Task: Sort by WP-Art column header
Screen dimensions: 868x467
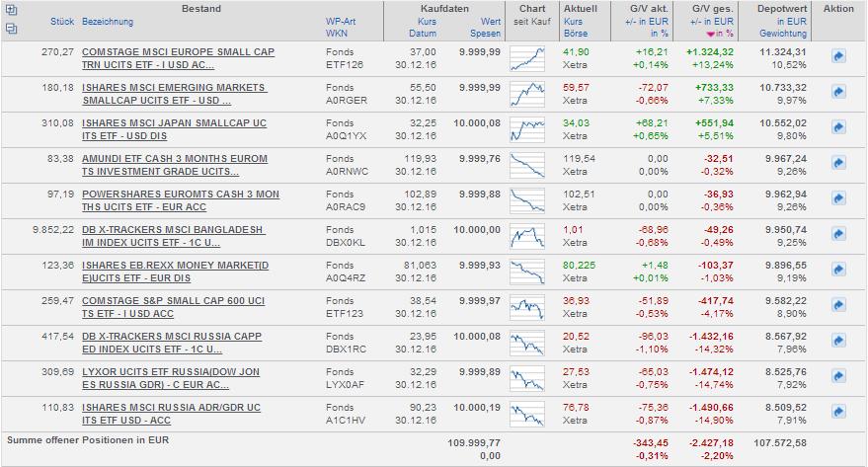Action: coord(341,22)
